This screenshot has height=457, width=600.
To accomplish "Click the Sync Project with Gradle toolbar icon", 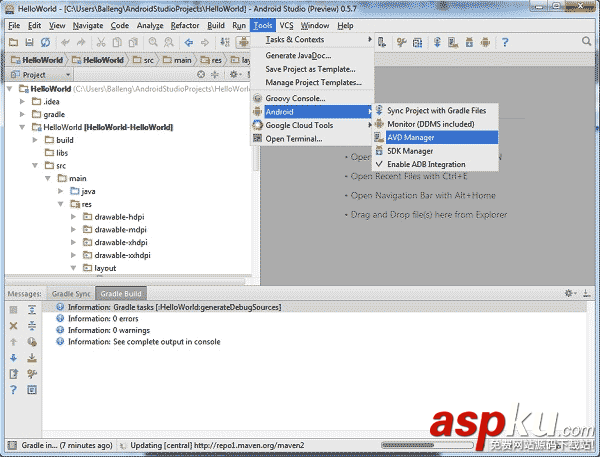I will click(437, 42).
